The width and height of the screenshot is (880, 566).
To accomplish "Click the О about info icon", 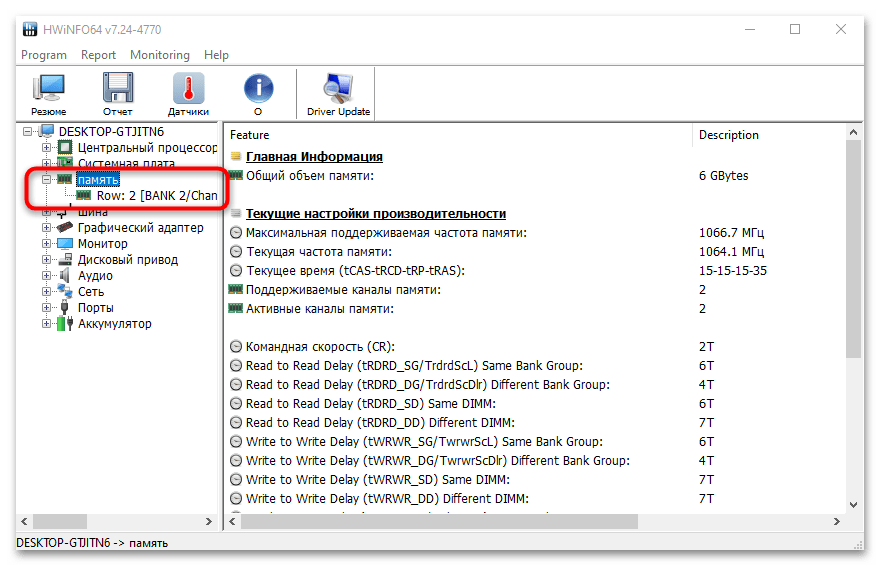I will pyautogui.click(x=258, y=89).
